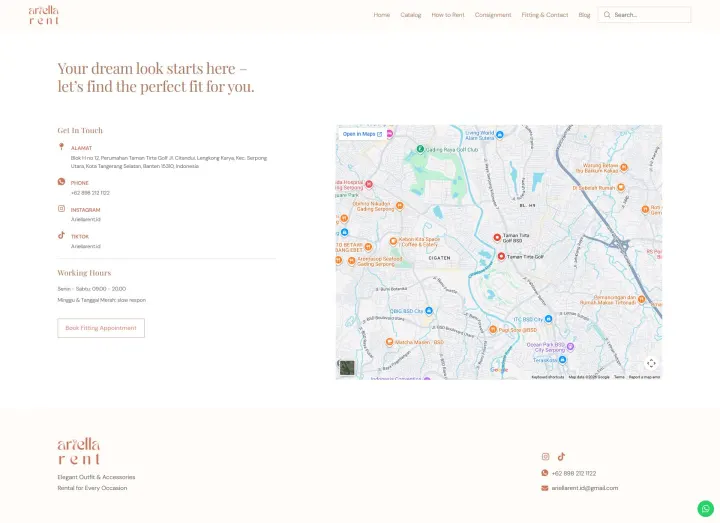The height and width of the screenshot is (523, 720).
Task: Click Aremasop Seafood Gading Serpong marker
Action: pyautogui.click(x=352, y=261)
